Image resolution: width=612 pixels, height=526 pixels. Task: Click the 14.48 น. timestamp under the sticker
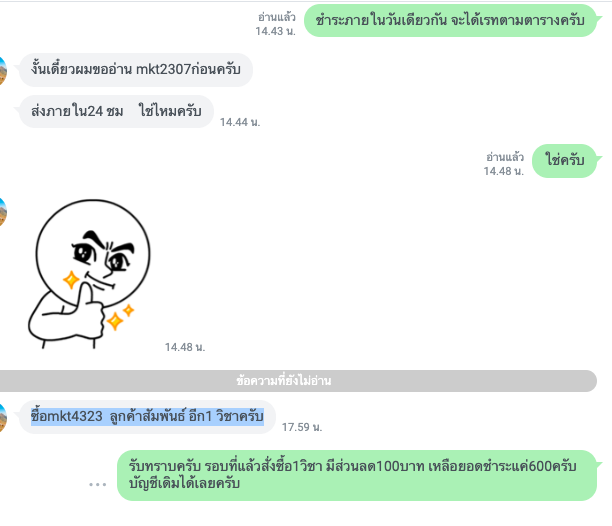pyautogui.click(x=185, y=347)
